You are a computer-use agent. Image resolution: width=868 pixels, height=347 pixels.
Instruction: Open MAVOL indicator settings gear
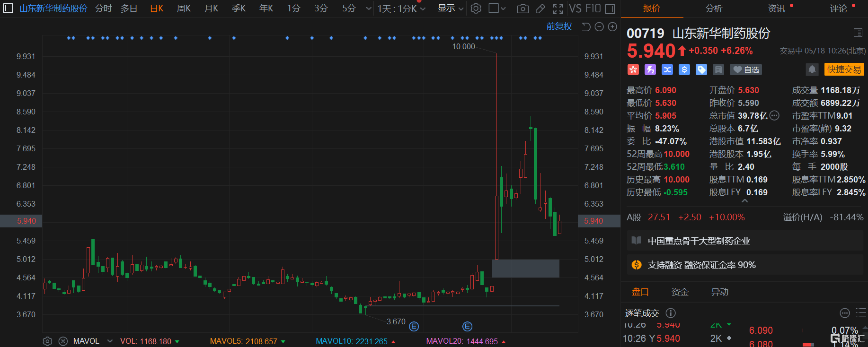[47, 341]
